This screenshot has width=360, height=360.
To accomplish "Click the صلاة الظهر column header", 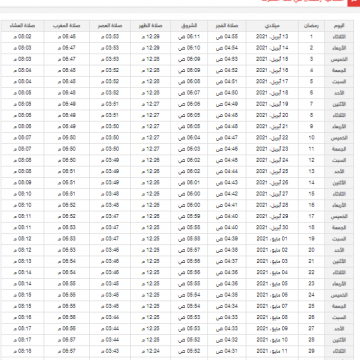I will coord(150,26).
